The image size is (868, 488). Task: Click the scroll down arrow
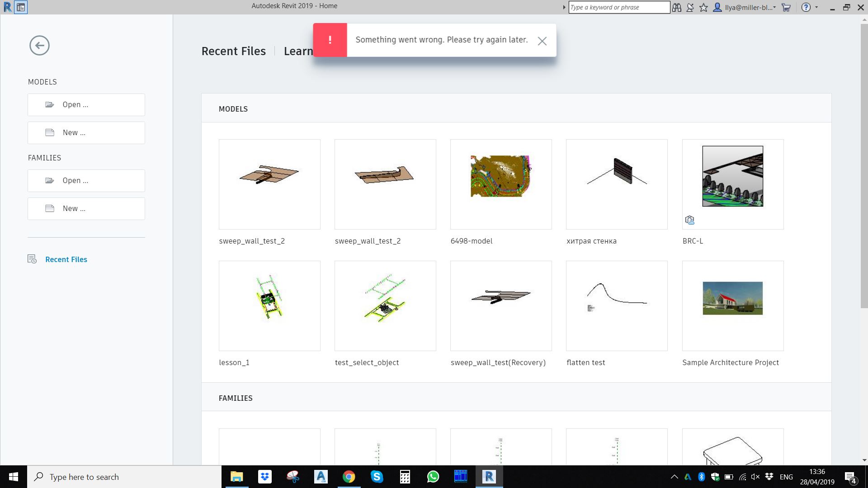point(864,460)
